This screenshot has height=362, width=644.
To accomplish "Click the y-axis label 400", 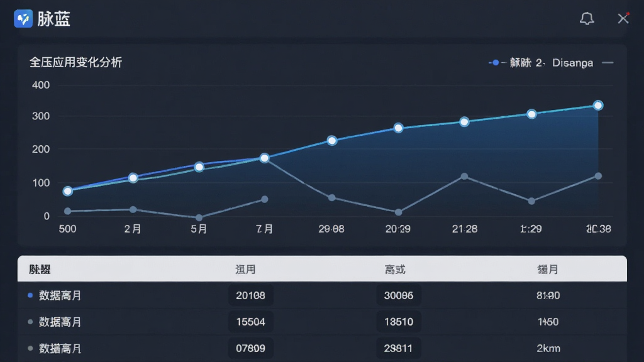I will (41, 85).
